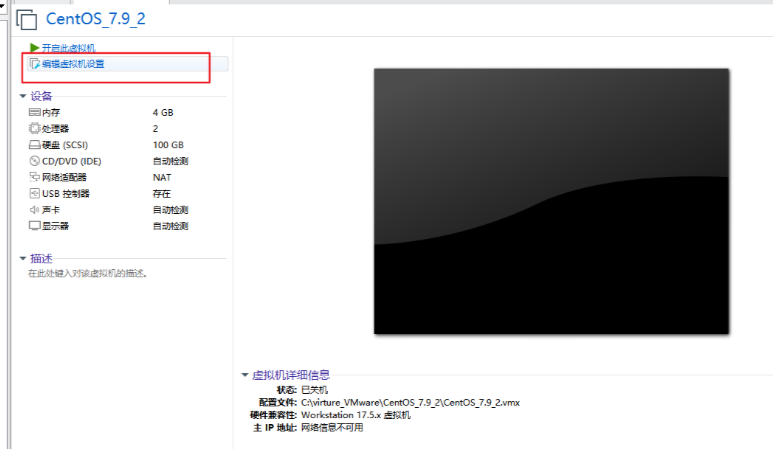
Task: Click 自动检测 value for CD/DVD
Action: click(x=171, y=161)
